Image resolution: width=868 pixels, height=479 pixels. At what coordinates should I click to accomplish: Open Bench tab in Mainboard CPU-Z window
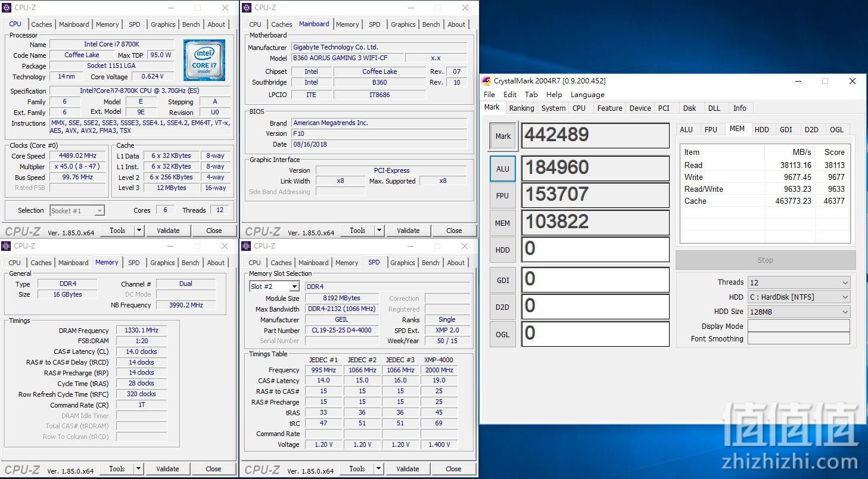click(x=431, y=24)
